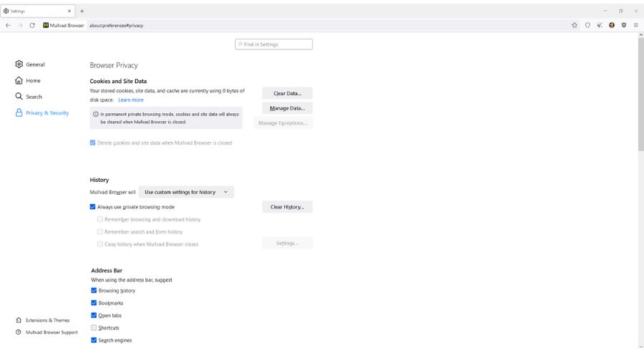
Task: Open the General settings category
Action: tap(30, 64)
